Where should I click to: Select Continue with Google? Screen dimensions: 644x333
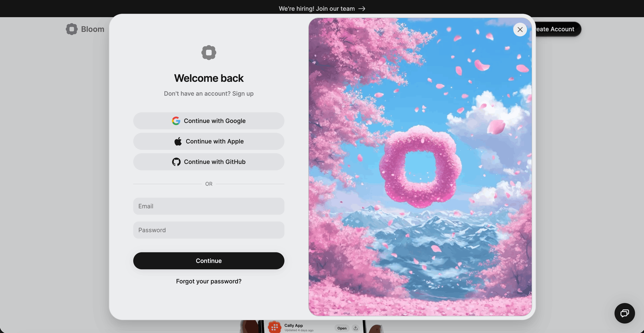pyautogui.click(x=208, y=121)
